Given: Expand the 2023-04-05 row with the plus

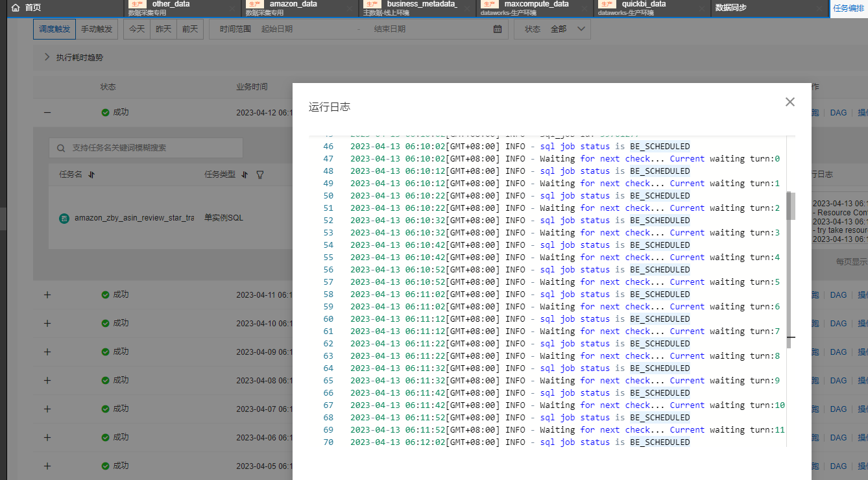Looking at the screenshot, I should [47, 466].
